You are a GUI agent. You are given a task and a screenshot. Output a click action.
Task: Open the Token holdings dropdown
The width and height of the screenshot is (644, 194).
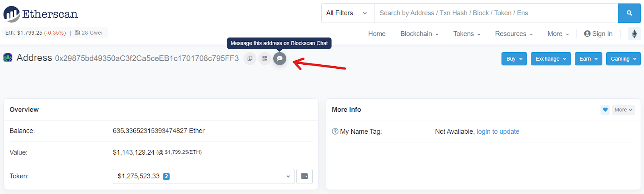pyautogui.click(x=203, y=176)
